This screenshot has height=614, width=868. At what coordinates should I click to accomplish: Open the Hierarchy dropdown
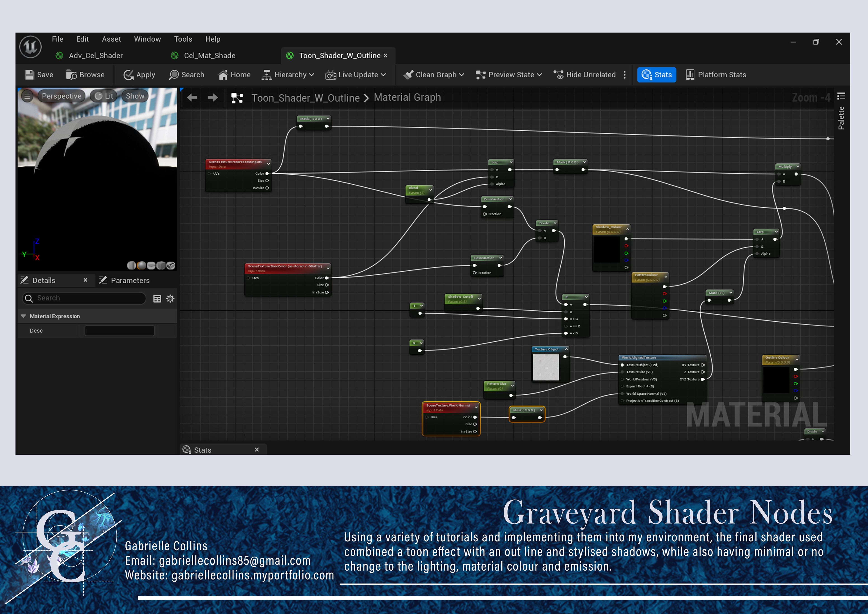(288, 75)
